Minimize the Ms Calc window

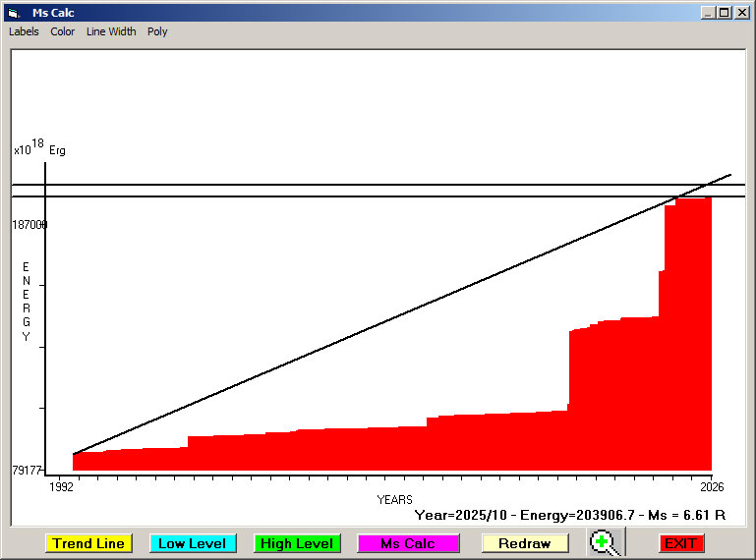(708, 13)
